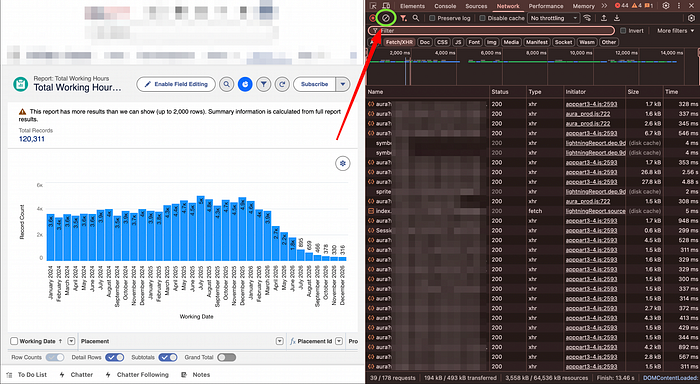Image resolution: width=700 pixels, height=384 pixels.
Task: Click the Enable Field Editing button
Action: [176, 84]
